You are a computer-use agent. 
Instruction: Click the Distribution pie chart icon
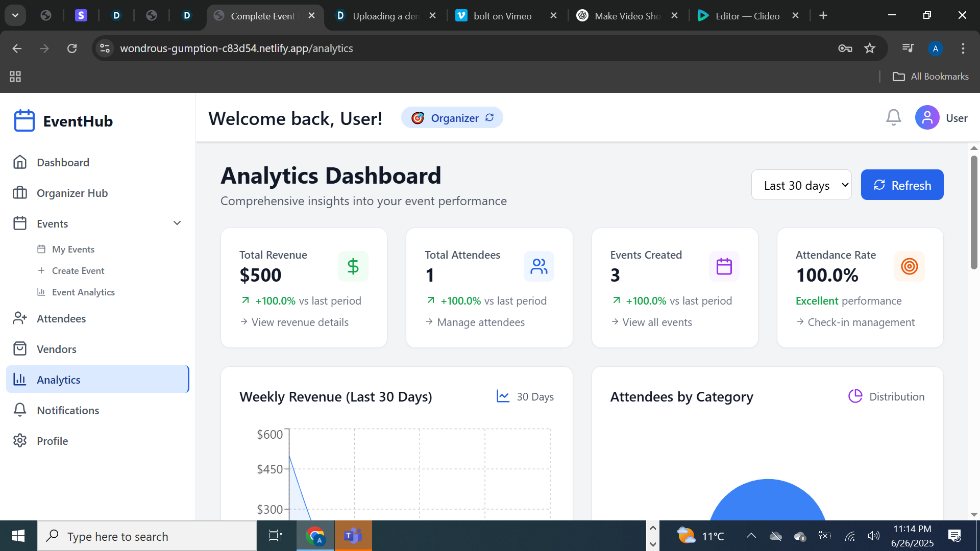tap(855, 396)
